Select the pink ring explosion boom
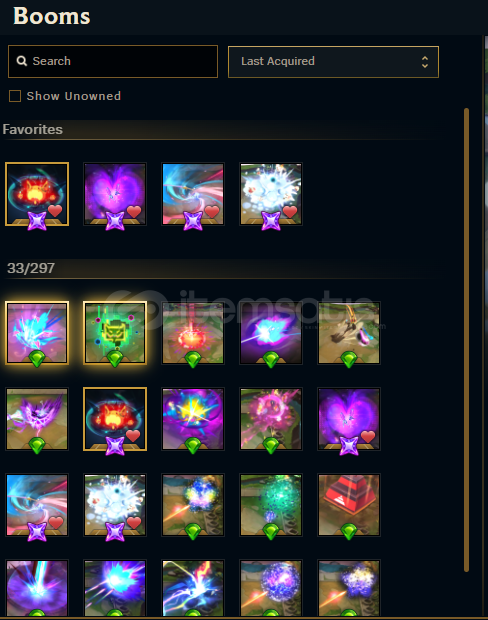 pos(271,419)
